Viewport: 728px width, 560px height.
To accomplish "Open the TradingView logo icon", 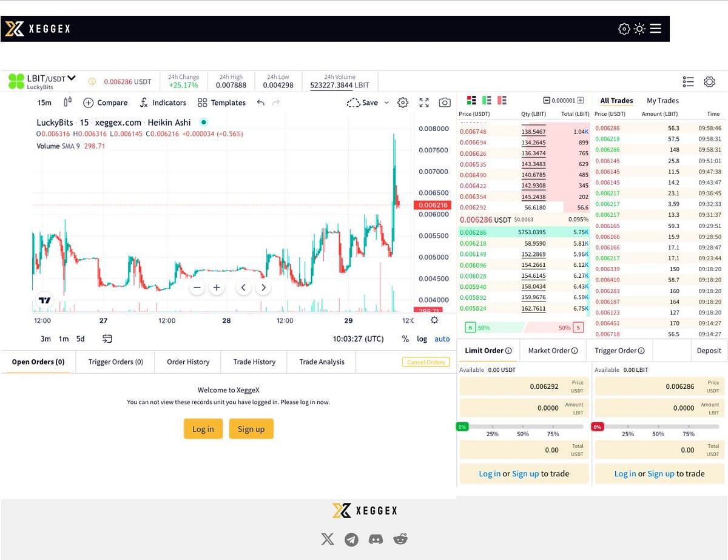I will click(44, 300).
